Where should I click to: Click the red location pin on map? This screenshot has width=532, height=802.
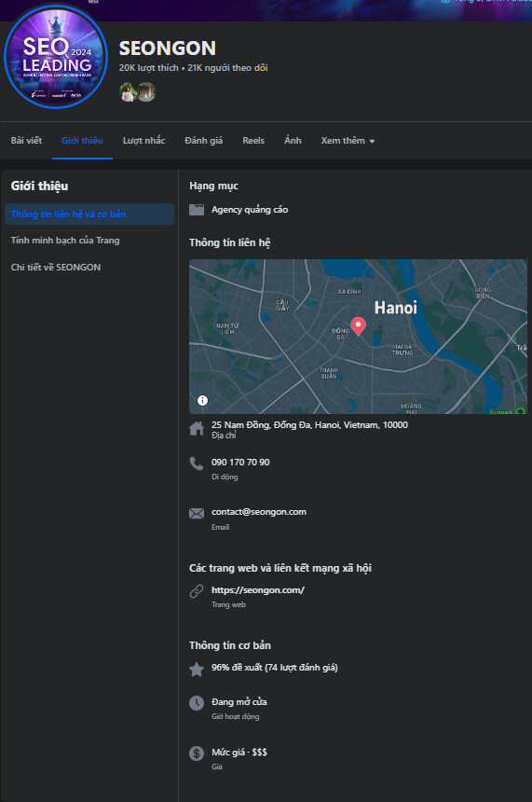tap(359, 325)
